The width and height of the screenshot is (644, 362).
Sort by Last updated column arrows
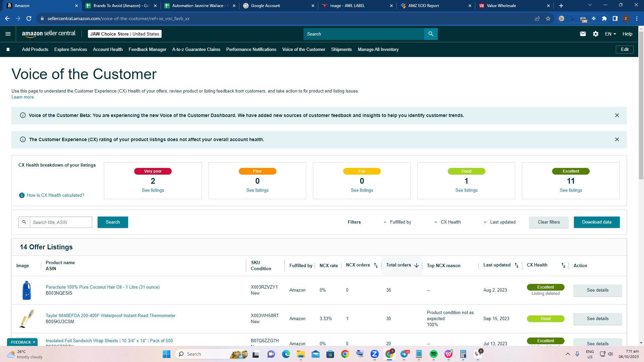[x=517, y=265]
